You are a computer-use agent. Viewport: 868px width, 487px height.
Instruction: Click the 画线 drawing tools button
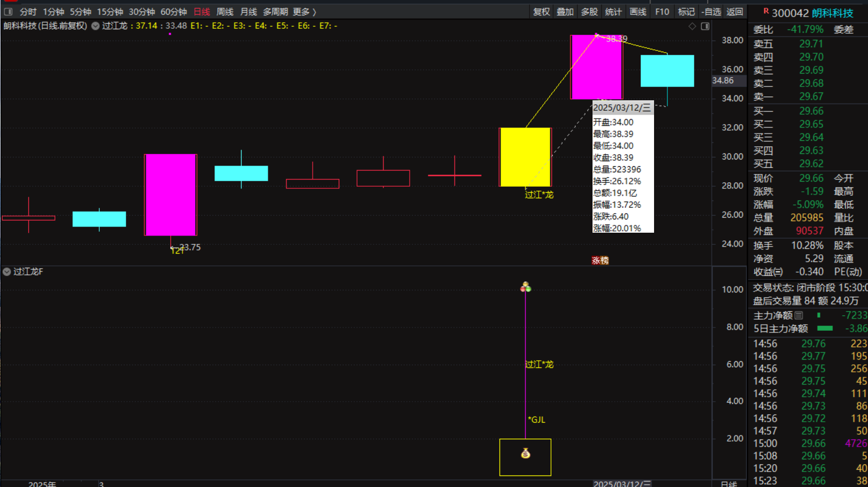pos(637,12)
